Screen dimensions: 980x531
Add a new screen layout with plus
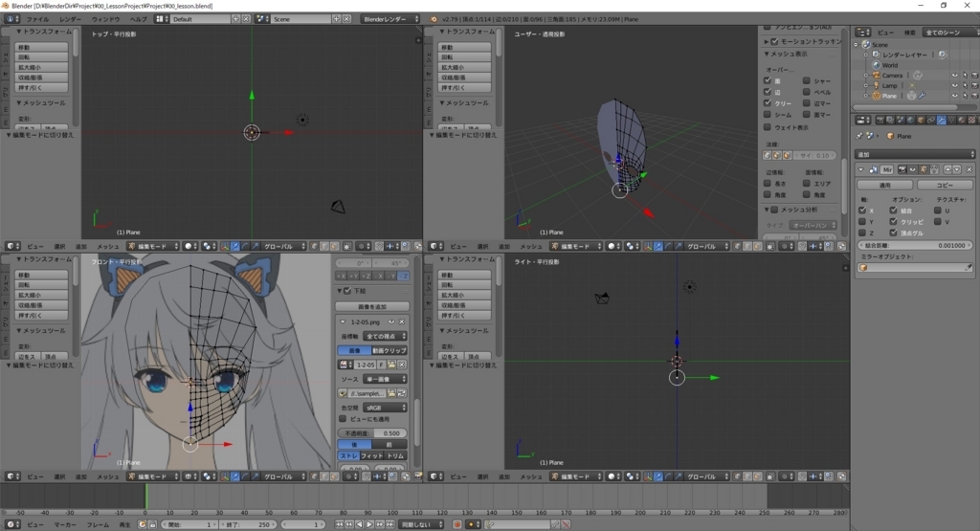236,19
